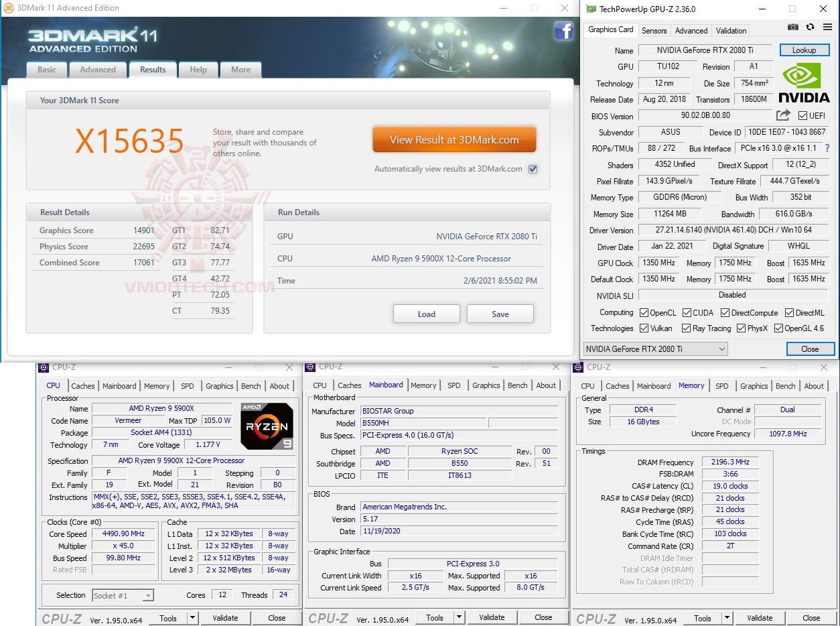Click the X15635 score text
The image size is (840, 626).
tap(129, 141)
